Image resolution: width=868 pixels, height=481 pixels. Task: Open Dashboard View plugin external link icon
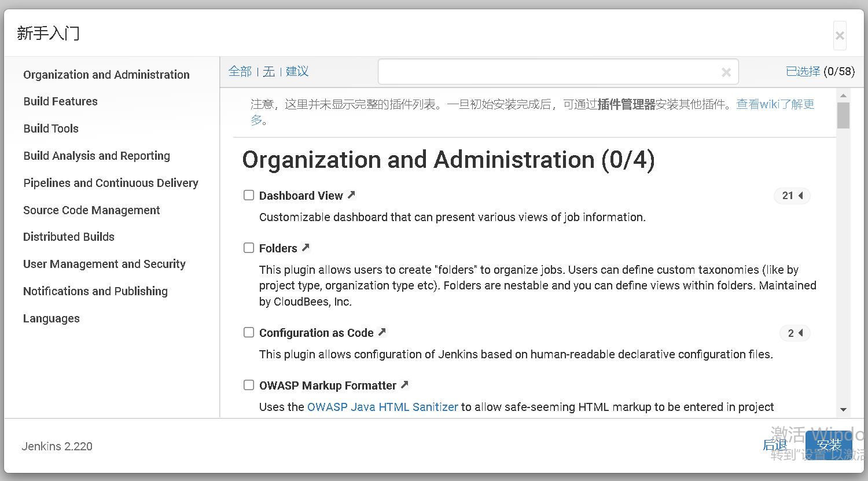(351, 195)
